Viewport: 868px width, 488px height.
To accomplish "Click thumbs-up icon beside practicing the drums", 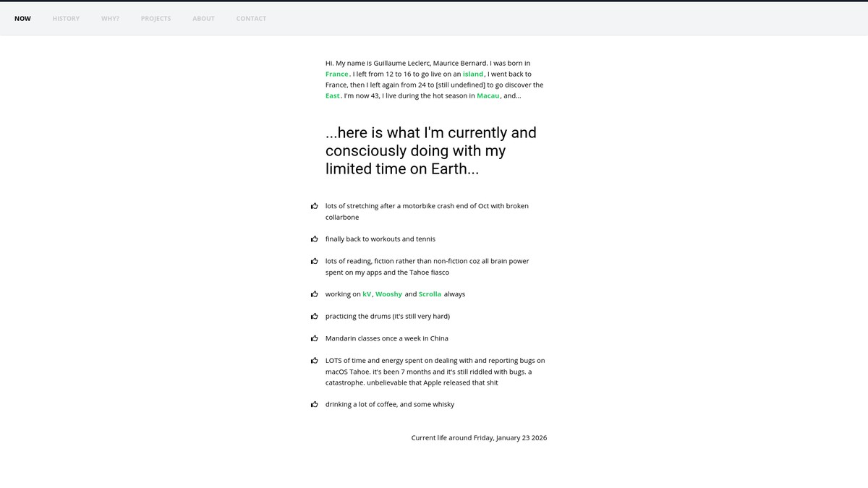I will click(314, 316).
